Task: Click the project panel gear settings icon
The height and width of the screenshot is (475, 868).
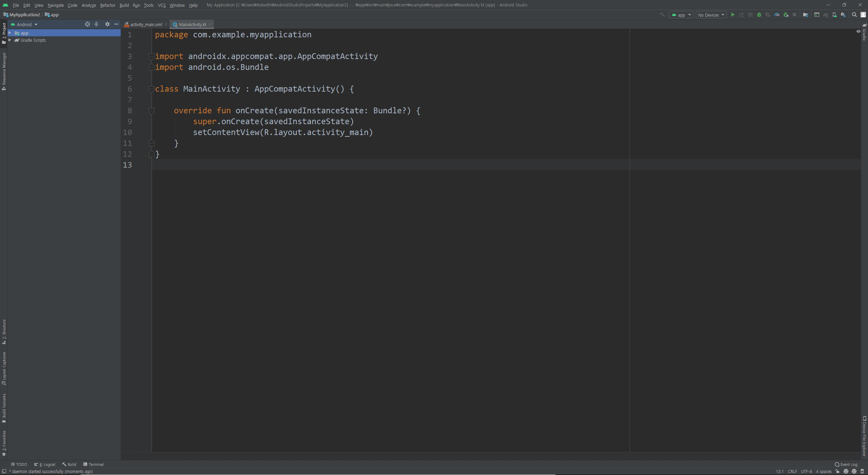Action: coord(107,24)
